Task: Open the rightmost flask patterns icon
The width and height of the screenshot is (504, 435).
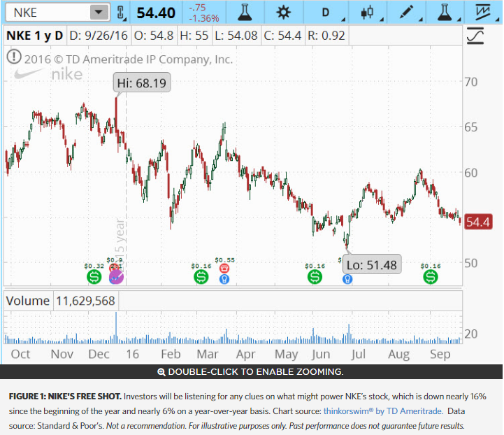Action: pyautogui.click(x=445, y=13)
